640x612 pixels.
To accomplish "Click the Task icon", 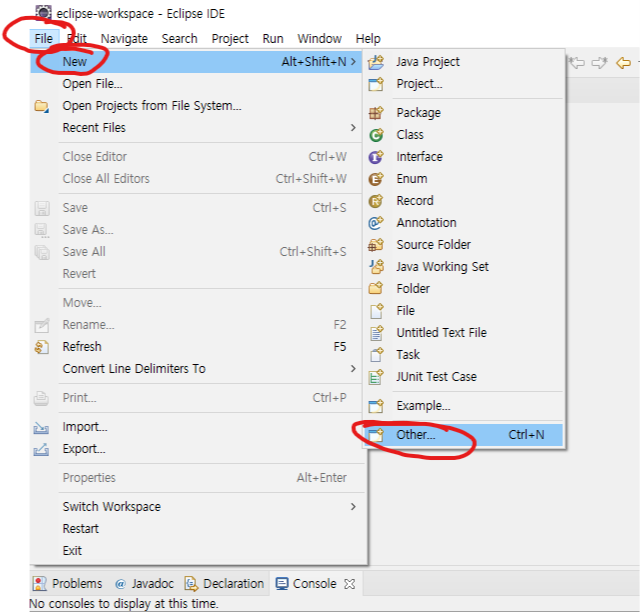I will click(376, 355).
